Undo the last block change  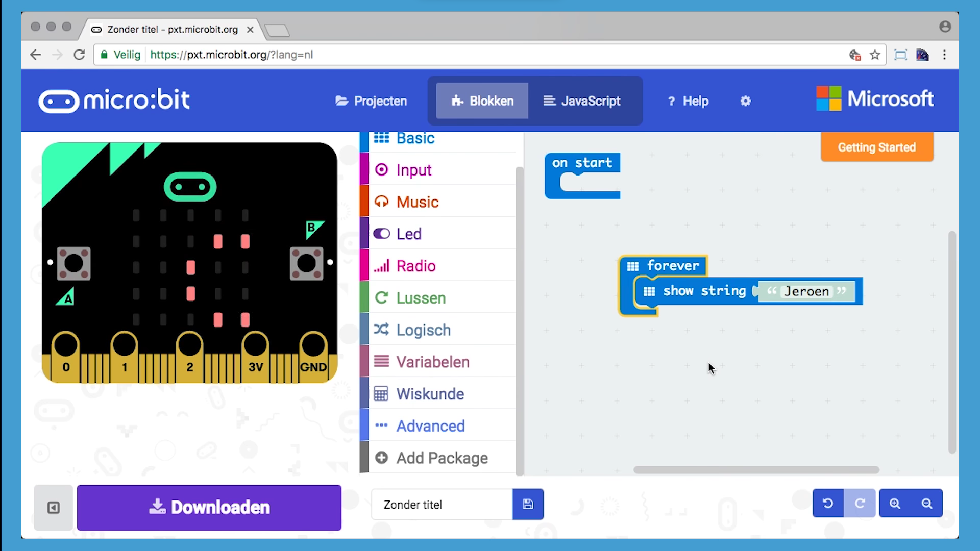point(828,504)
